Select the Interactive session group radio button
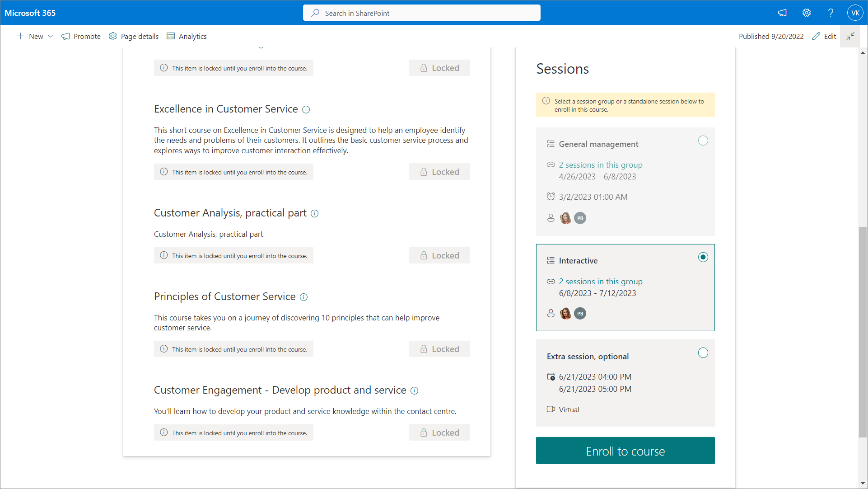868x489 pixels. coord(703,257)
